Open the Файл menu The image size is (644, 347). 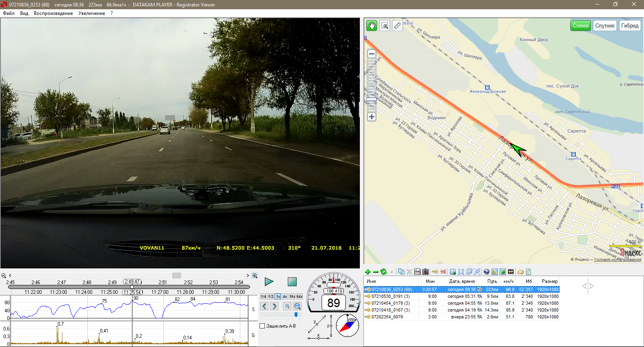tap(8, 13)
